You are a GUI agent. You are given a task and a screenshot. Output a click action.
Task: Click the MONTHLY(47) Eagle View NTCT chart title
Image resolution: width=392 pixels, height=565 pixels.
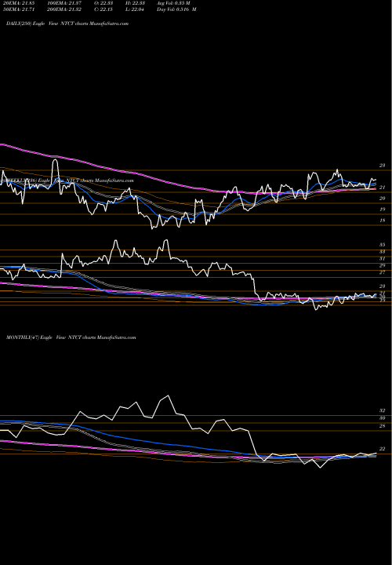pos(71,337)
